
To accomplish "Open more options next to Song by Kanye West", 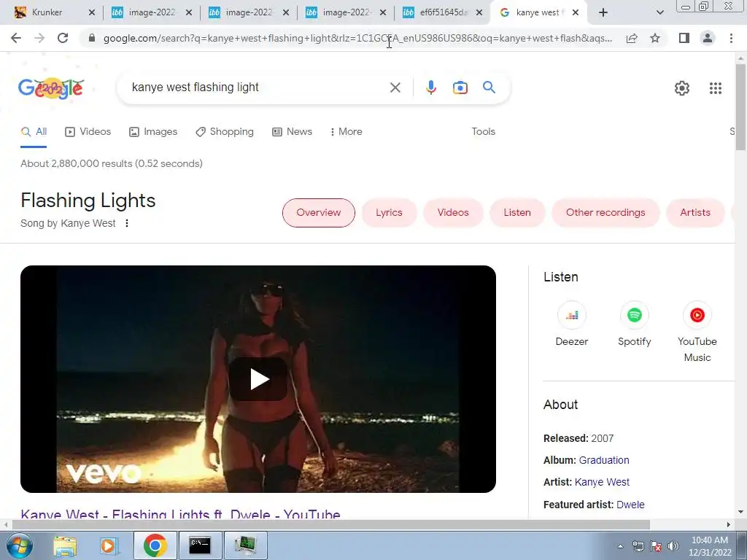I will click(x=127, y=223).
